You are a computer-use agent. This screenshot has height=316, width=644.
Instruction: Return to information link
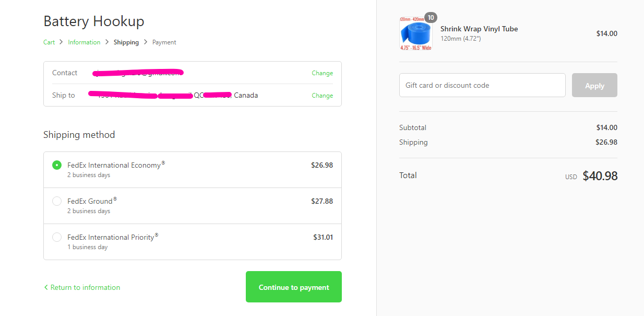pos(85,287)
